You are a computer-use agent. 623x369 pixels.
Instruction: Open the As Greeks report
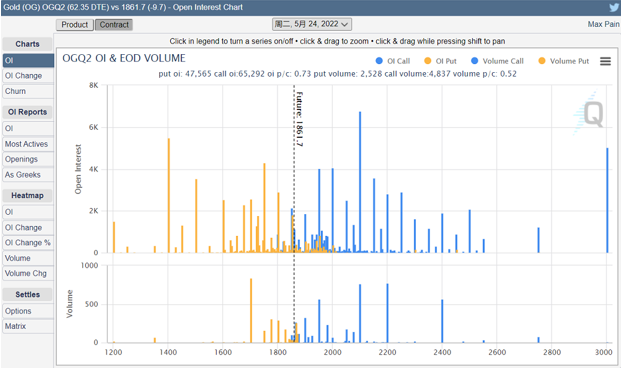28,175
